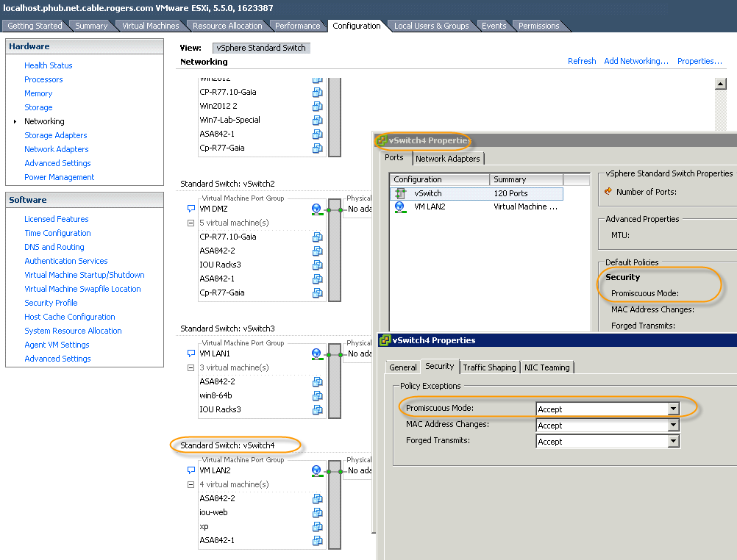Viewport: 737px width, 560px height.
Task: Click the VM LAN1 port group globe icon
Action: [317, 353]
